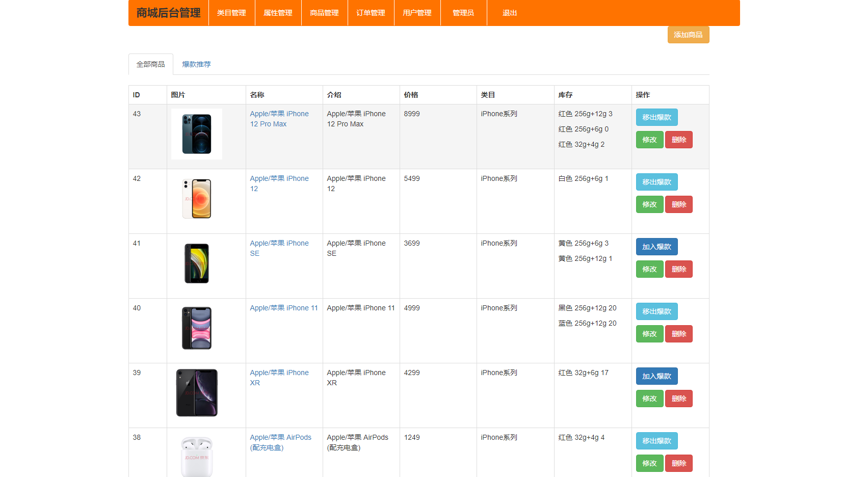The width and height of the screenshot is (868, 477).
Task: Click stock entry 红色 32g+4g 4
Action: pos(582,437)
